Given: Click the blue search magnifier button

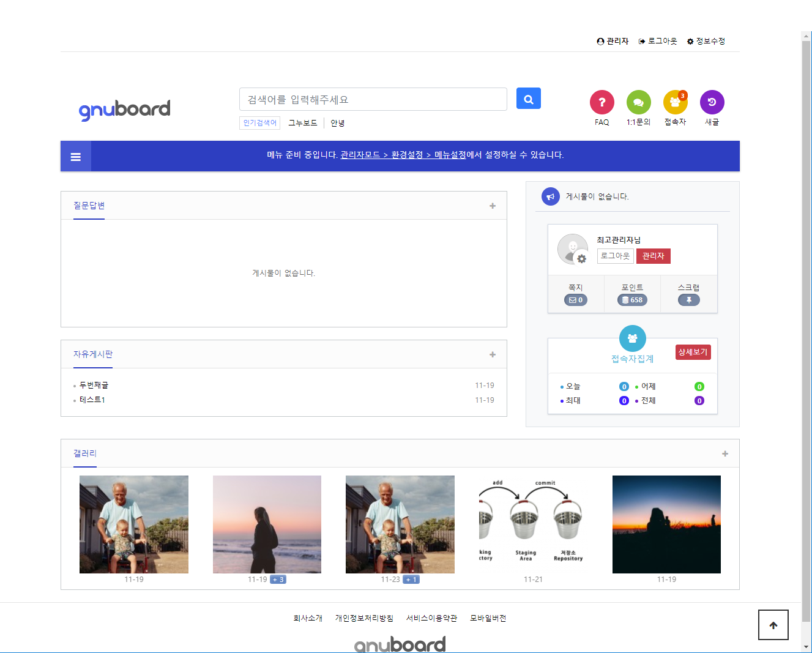Looking at the screenshot, I should click(x=528, y=99).
